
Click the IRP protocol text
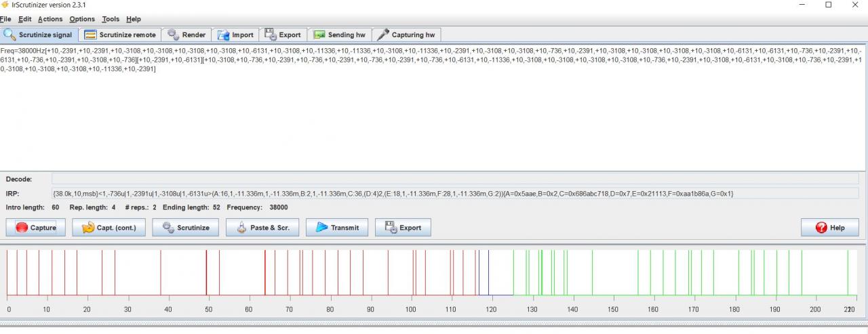tap(393, 194)
